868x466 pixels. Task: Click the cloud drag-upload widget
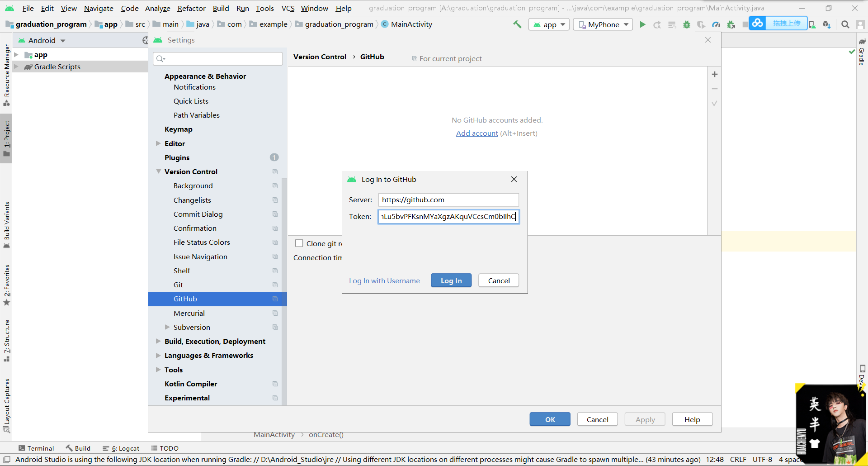pos(778,23)
